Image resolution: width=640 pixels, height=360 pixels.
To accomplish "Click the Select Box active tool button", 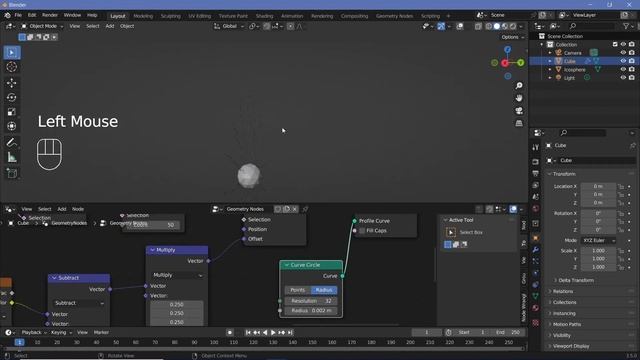I will point(451,232).
